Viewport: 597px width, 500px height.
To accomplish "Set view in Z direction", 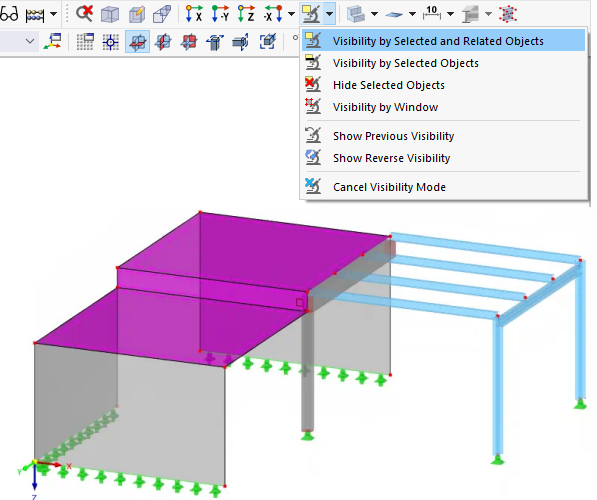I will 246,14.
